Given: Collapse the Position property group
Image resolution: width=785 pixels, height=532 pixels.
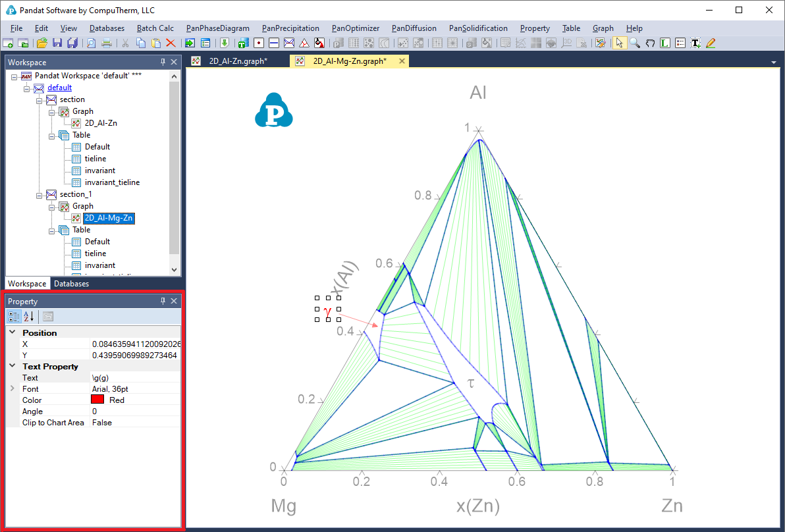Looking at the screenshot, I should [x=13, y=333].
